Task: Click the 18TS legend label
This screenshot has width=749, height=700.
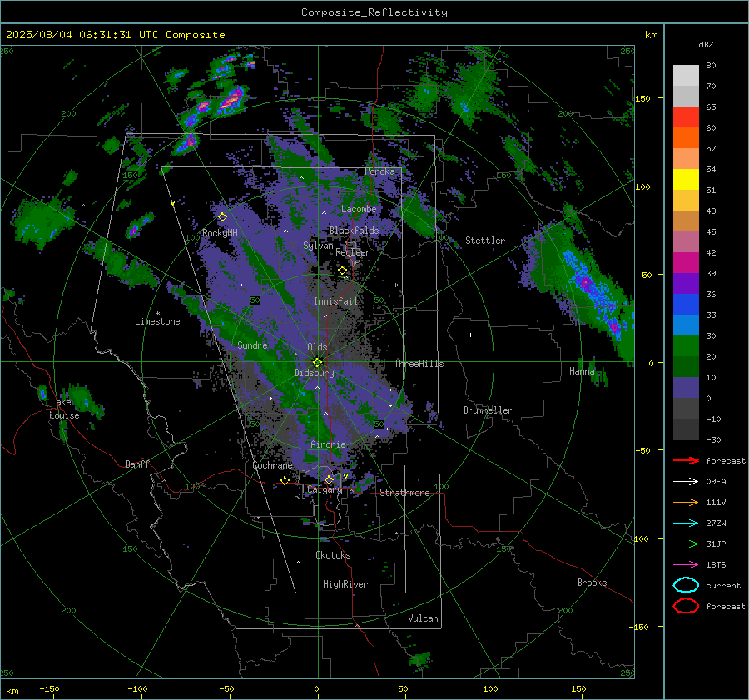Action: tap(716, 565)
